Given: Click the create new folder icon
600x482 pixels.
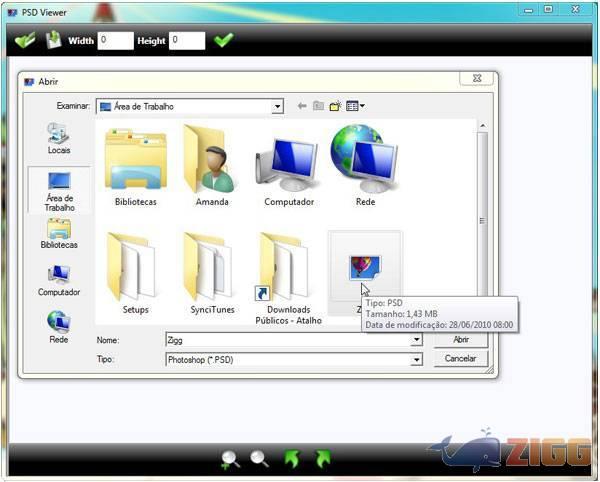Looking at the screenshot, I should [336, 106].
